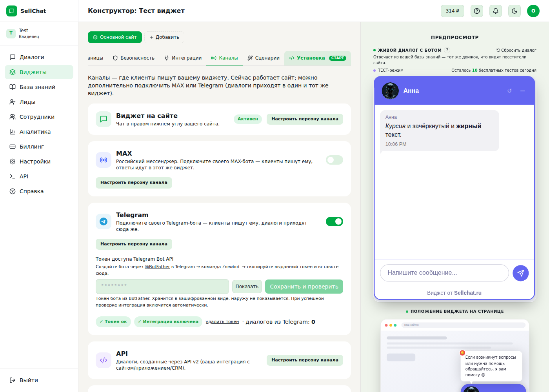Go to Лиды section
The width and height of the screenshot is (549, 392).
click(39, 102)
